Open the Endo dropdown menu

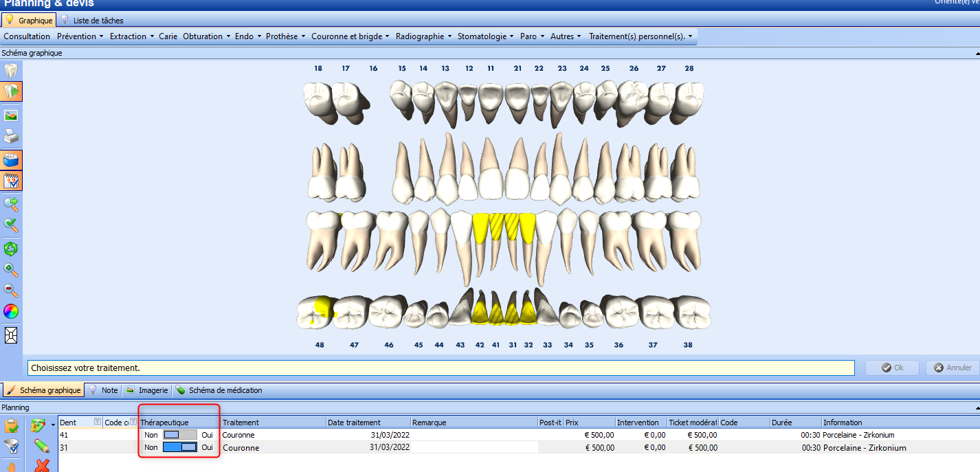[248, 36]
